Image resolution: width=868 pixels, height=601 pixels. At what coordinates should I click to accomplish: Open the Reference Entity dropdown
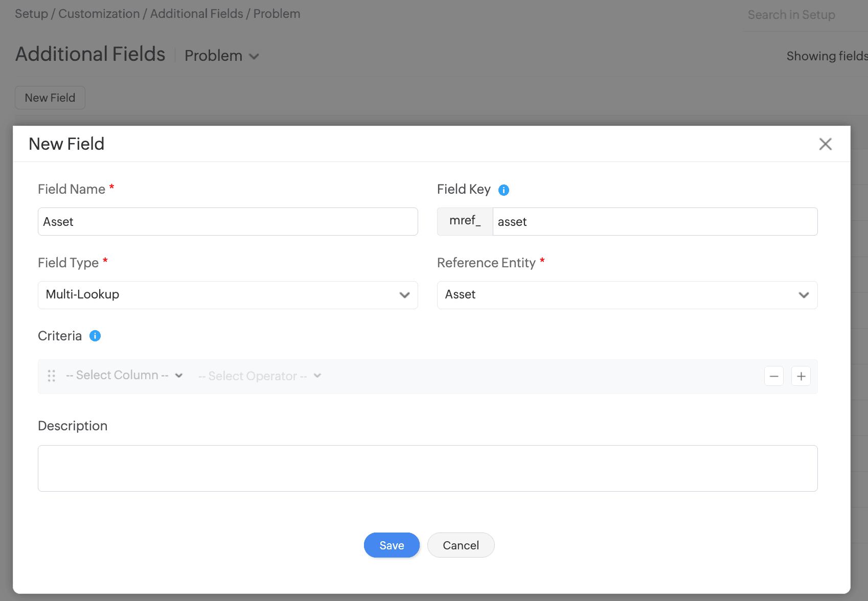coord(627,295)
